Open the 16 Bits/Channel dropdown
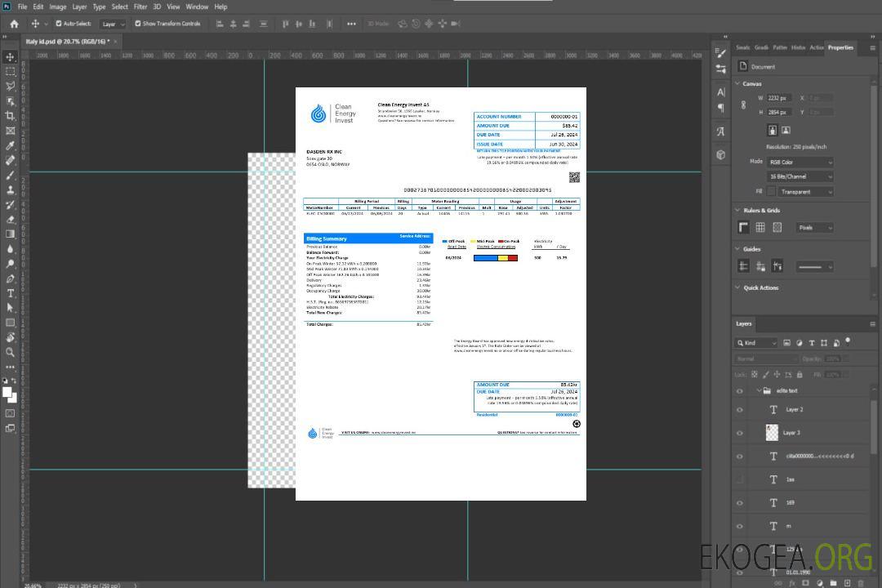 click(x=800, y=176)
